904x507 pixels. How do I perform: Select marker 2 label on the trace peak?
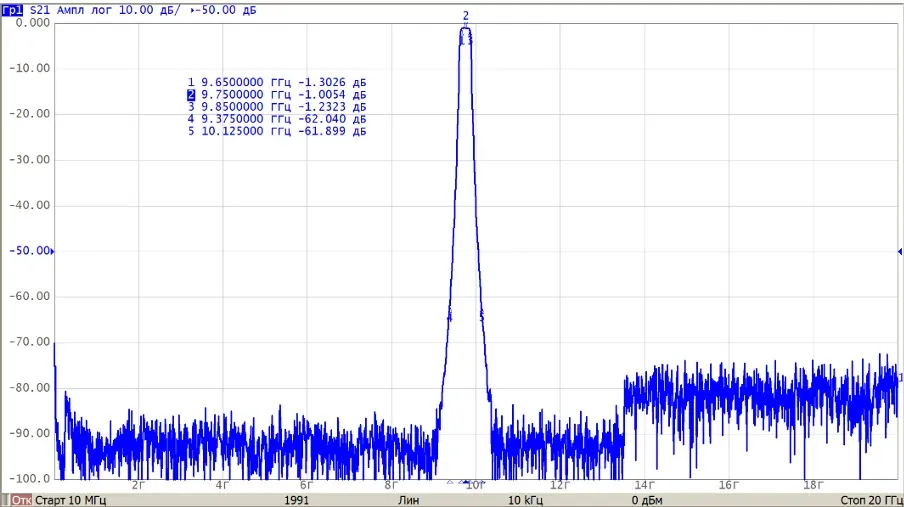coord(466,16)
